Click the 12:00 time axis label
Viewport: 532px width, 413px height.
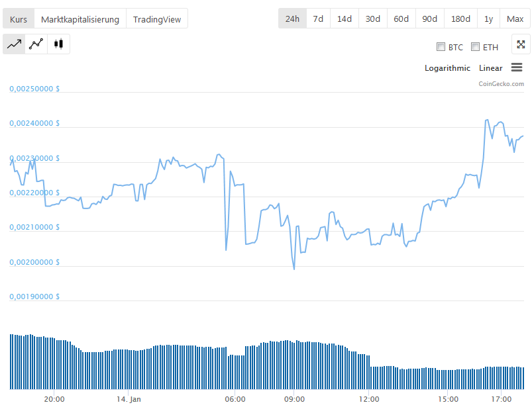[x=369, y=399]
